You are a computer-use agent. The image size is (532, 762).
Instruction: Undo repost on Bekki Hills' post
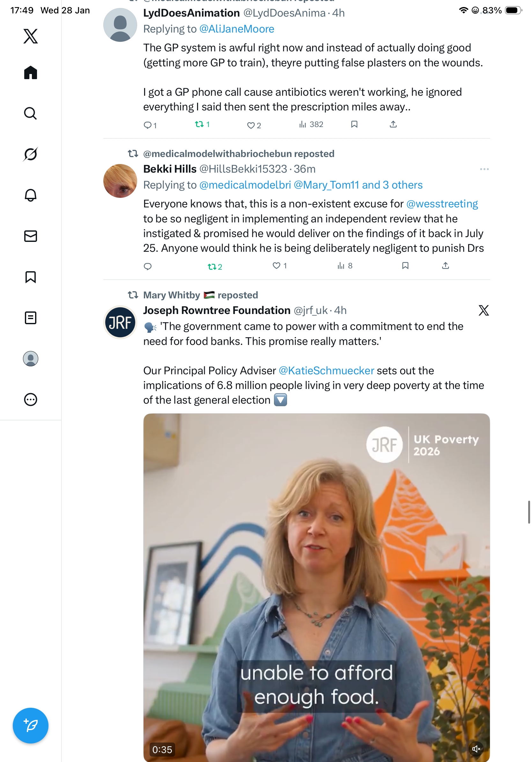click(212, 266)
